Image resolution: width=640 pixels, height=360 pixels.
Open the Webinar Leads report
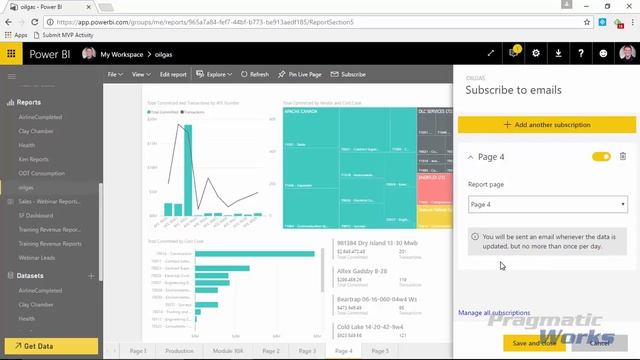(x=37, y=258)
